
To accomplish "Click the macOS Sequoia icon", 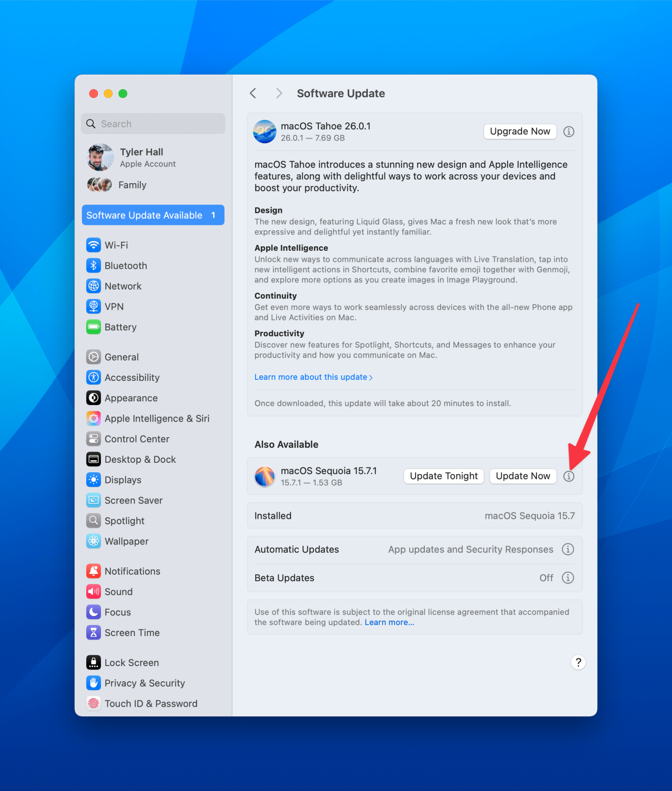I will coord(265,476).
